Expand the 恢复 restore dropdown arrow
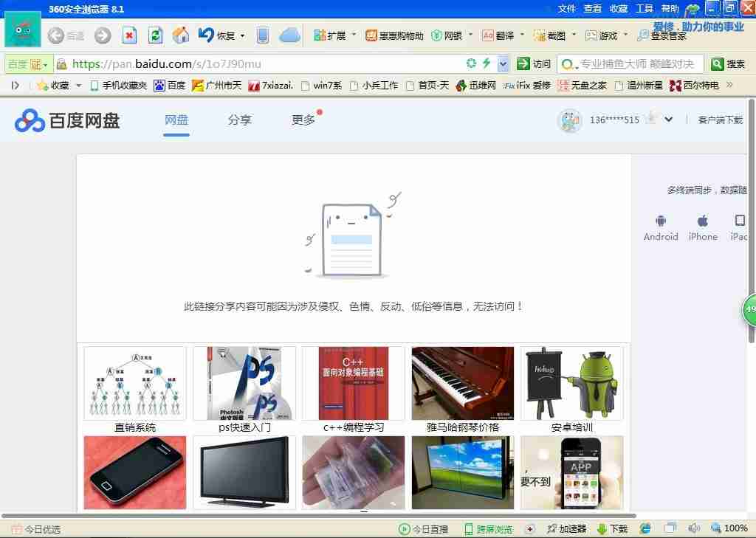Viewport: 756px width, 538px height. (241, 35)
